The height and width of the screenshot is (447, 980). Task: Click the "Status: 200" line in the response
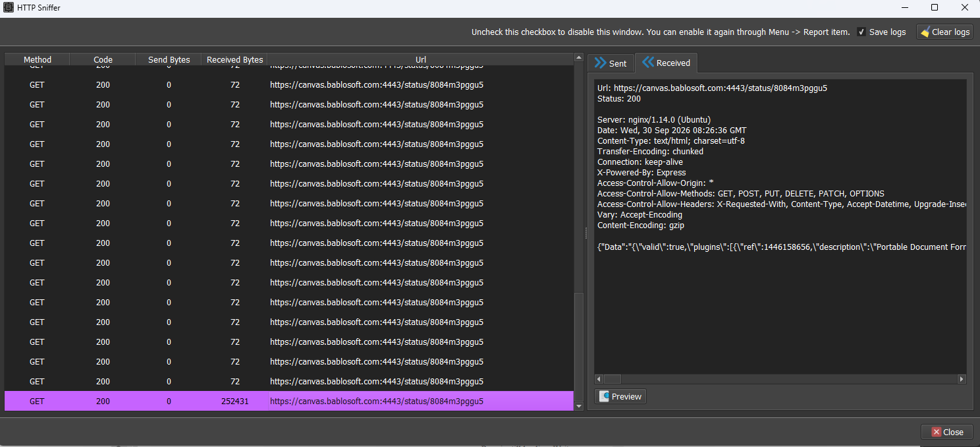618,99
